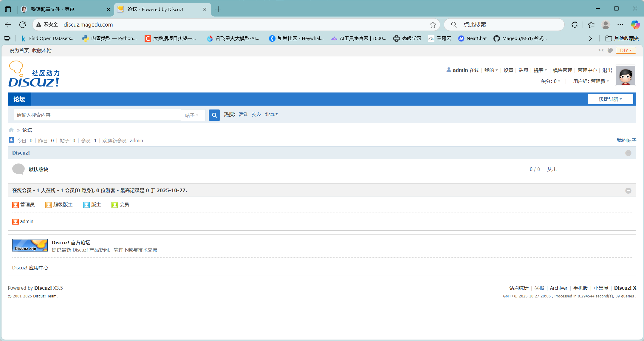Click the home icon in breadcrumb
This screenshot has height=341, width=644.
click(11, 130)
